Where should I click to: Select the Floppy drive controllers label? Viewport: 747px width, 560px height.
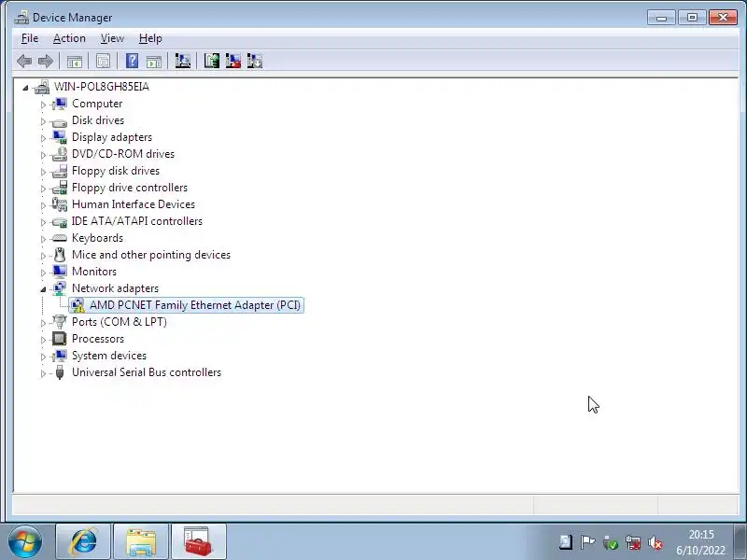point(130,188)
